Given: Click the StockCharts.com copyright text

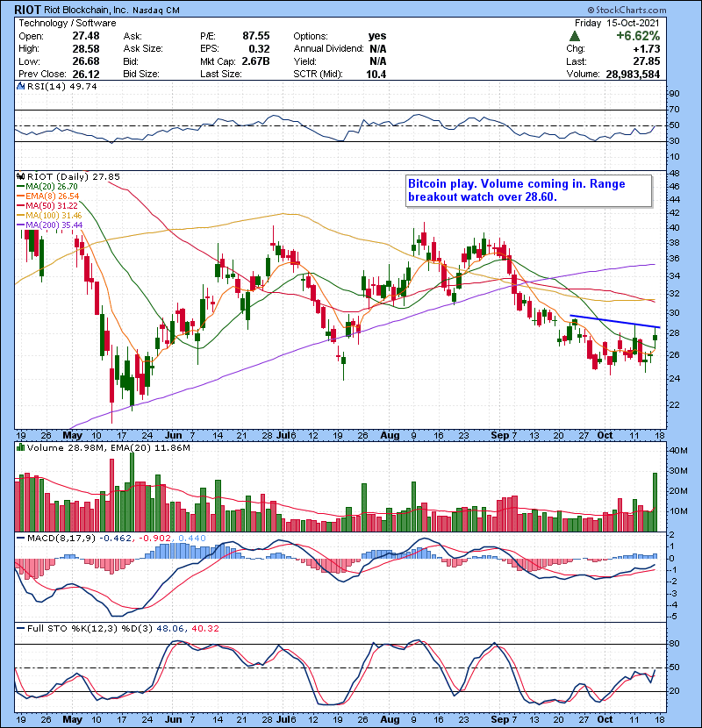Looking at the screenshot, I should (x=627, y=10).
